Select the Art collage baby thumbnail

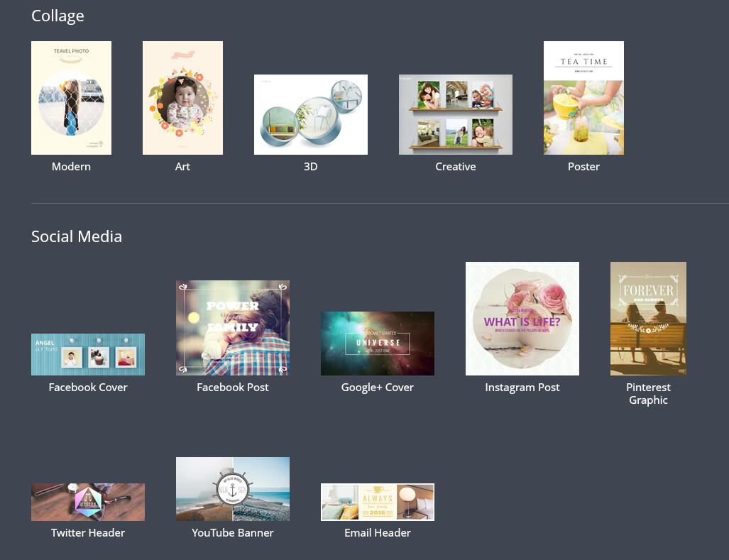tap(182, 98)
